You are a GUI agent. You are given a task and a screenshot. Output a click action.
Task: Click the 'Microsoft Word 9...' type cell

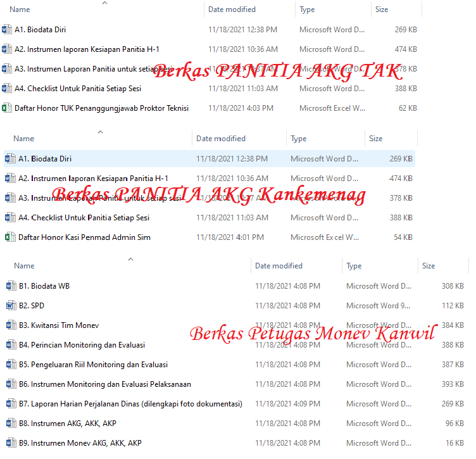379,305
